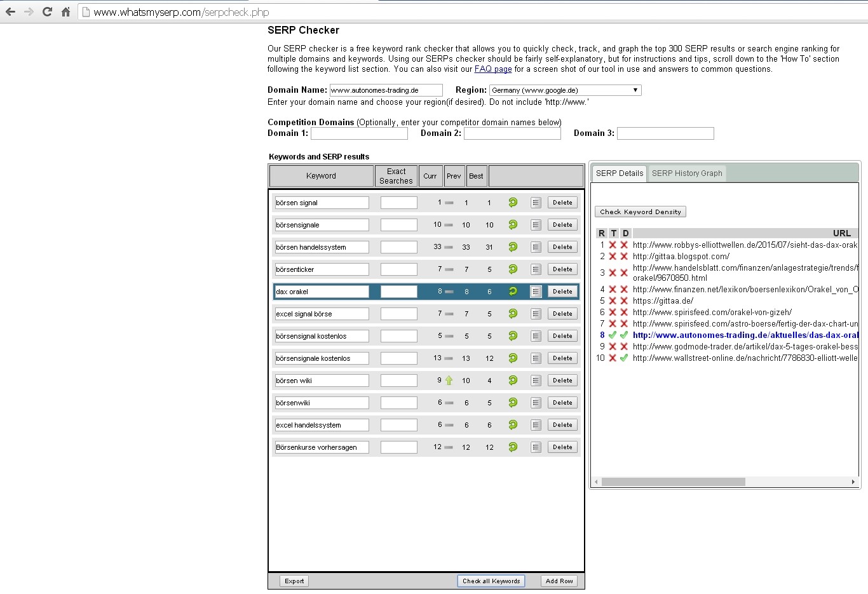
Task: Delete the börsen signal keyword
Action: point(562,203)
